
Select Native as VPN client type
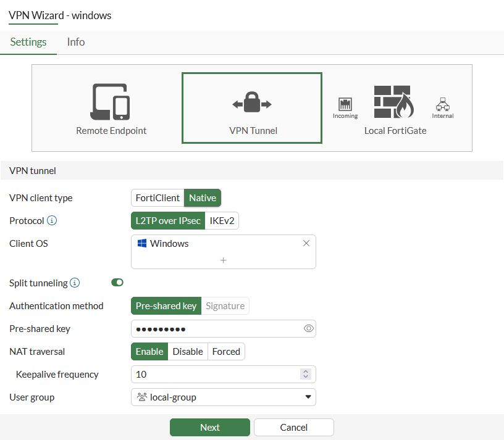click(203, 198)
